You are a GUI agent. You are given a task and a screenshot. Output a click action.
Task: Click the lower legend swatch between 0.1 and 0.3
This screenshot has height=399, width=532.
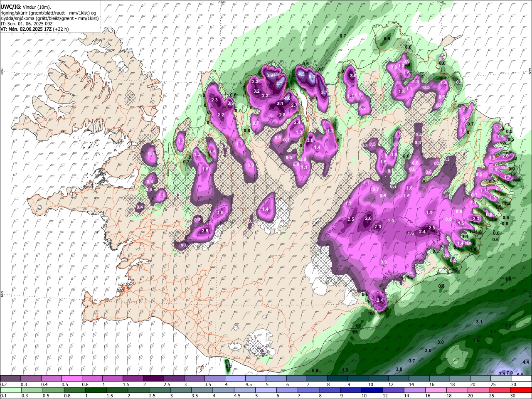[x=11, y=390]
